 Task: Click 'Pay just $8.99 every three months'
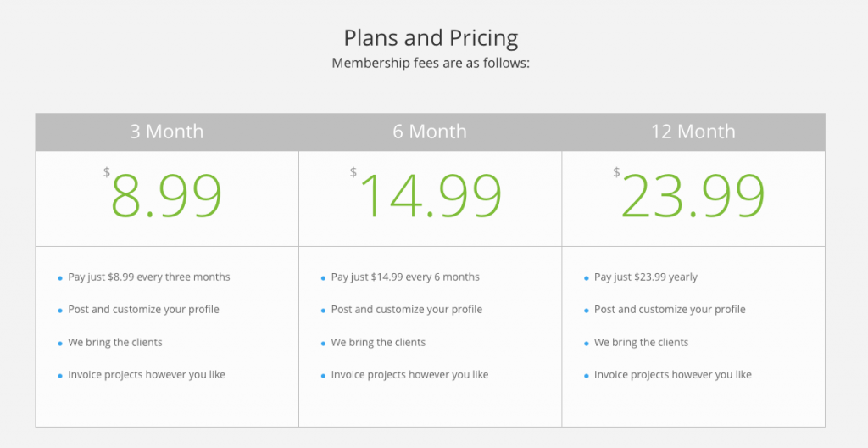click(149, 277)
